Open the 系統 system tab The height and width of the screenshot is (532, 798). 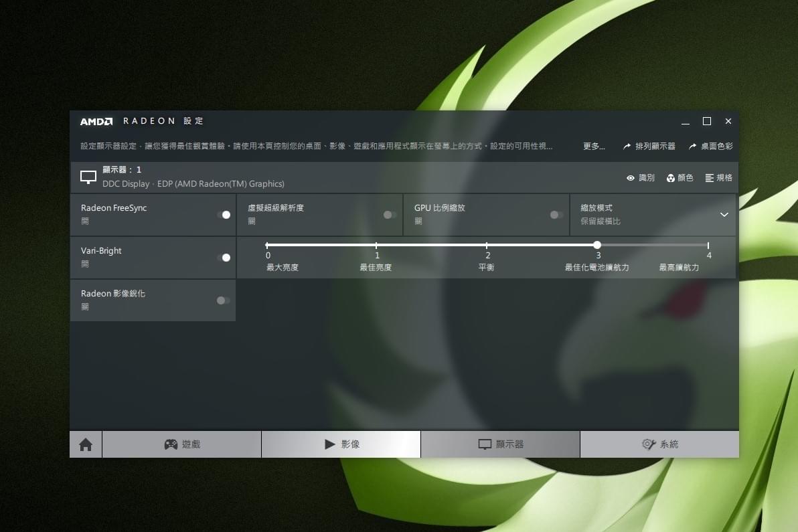coord(659,444)
